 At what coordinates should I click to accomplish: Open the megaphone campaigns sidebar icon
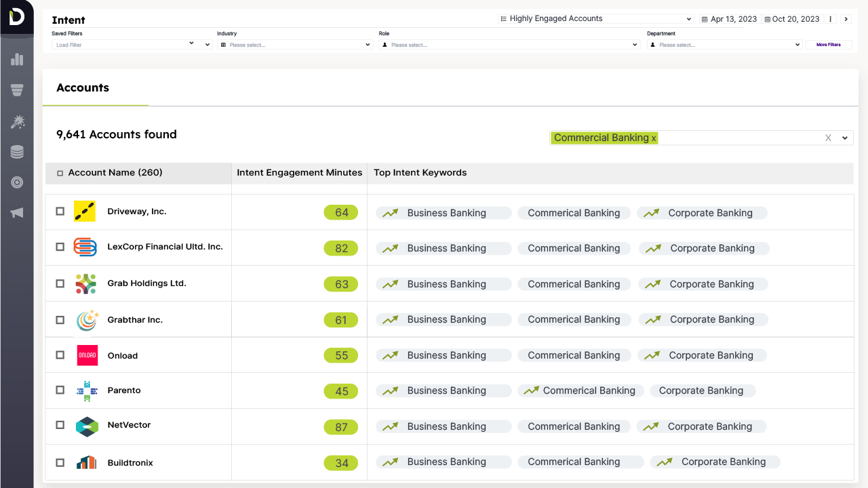point(17,213)
